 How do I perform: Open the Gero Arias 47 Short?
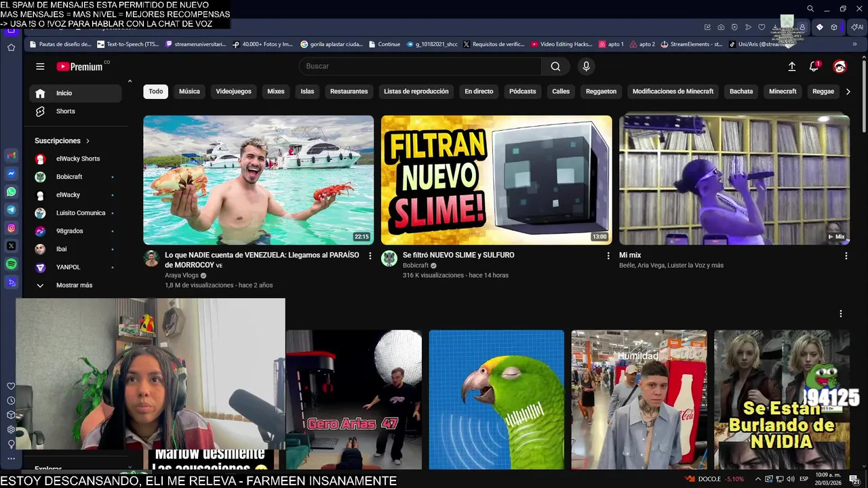pos(353,399)
